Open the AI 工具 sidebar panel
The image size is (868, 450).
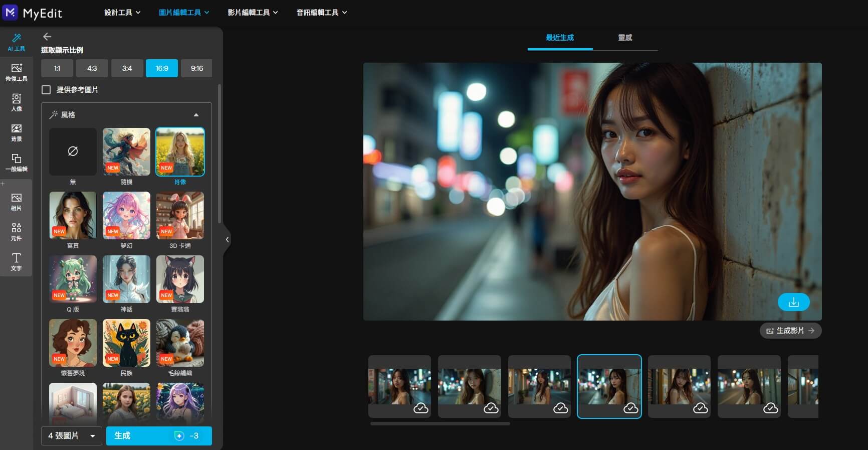16,42
